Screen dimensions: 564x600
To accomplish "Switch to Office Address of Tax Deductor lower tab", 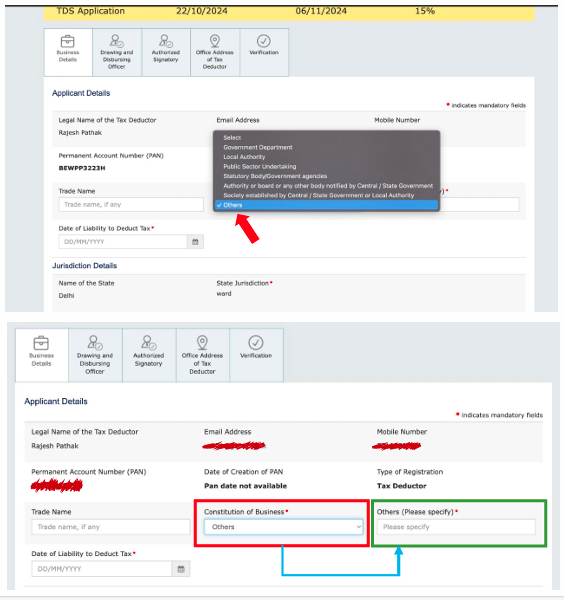I will (202, 355).
